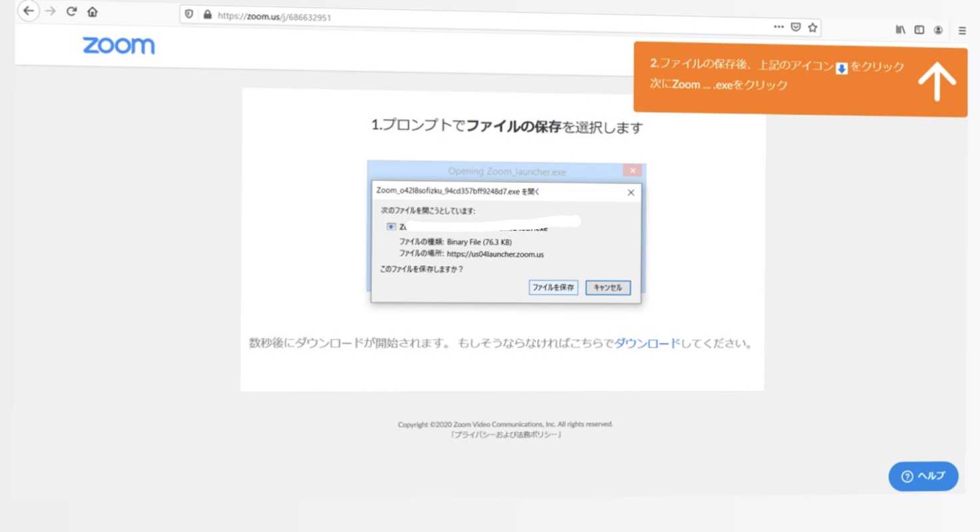Open the browser home page icon
Screen dimensions: 980x532
point(93,12)
